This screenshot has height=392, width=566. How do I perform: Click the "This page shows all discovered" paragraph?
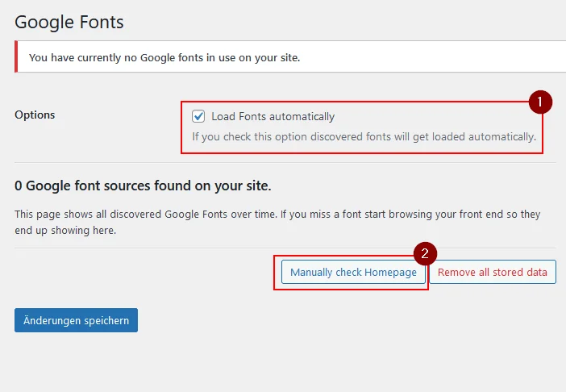coord(277,222)
